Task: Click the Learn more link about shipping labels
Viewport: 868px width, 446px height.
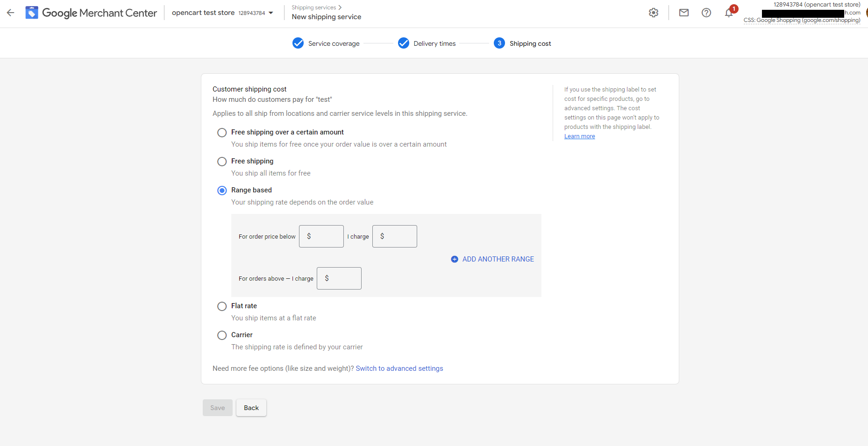Action: pyautogui.click(x=579, y=136)
